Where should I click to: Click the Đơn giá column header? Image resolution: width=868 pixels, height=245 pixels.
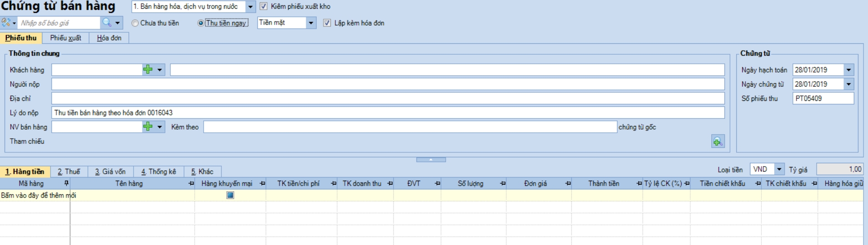point(535,183)
